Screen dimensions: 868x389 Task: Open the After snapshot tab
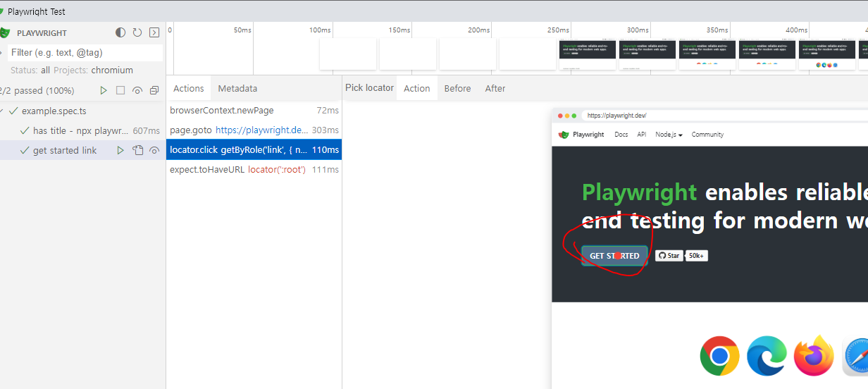(x=495, y=88)
